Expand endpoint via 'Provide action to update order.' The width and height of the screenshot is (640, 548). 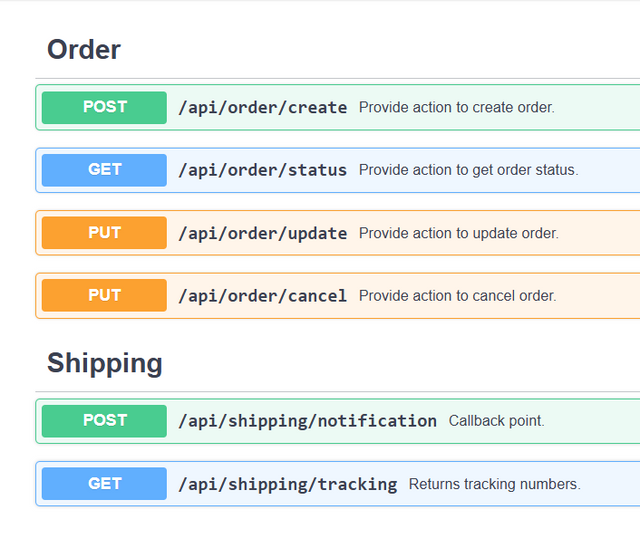tap(458, 233)
